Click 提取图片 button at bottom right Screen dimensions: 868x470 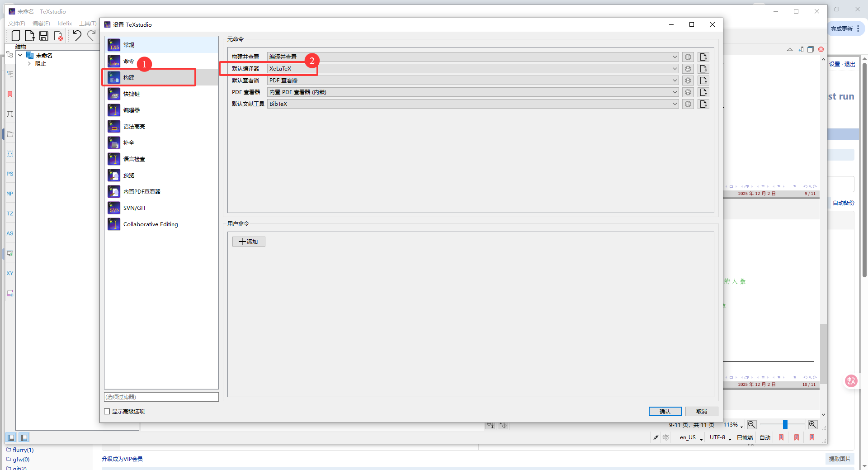pos(840,459)
